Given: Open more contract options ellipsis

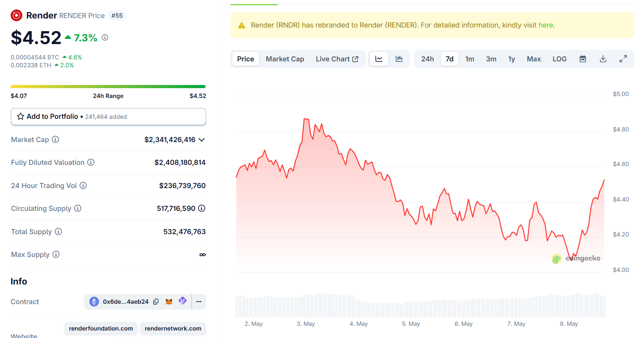Looking at the screenshot, I should [x=199, y=302].
